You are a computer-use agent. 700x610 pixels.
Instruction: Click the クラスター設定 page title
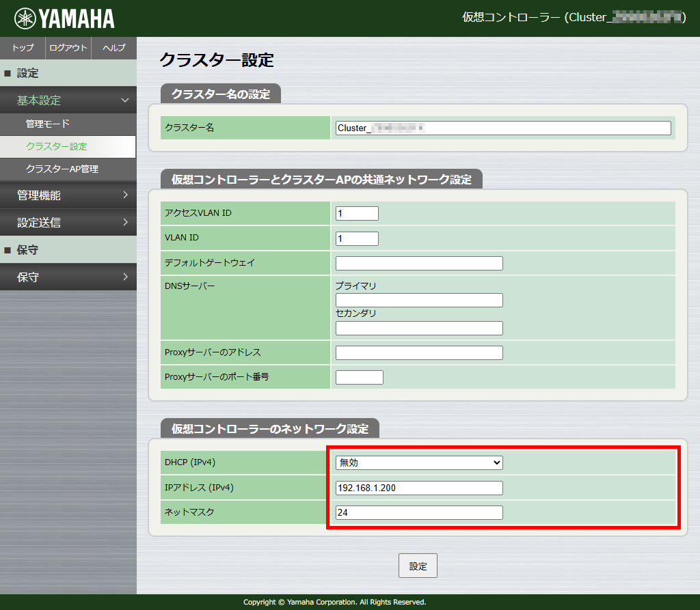tap(217, 60)
